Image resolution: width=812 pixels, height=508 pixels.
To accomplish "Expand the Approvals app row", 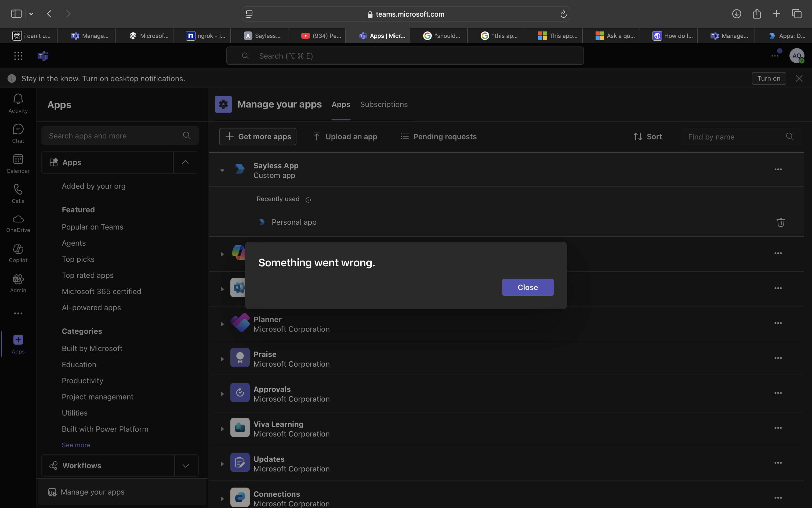I will coord(222,394).
